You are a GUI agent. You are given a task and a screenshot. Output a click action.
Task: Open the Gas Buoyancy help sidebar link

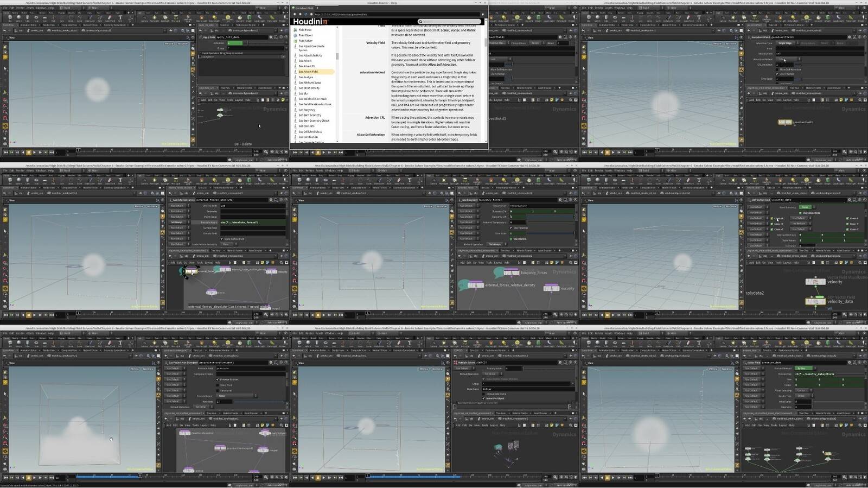tap(307, 110)
